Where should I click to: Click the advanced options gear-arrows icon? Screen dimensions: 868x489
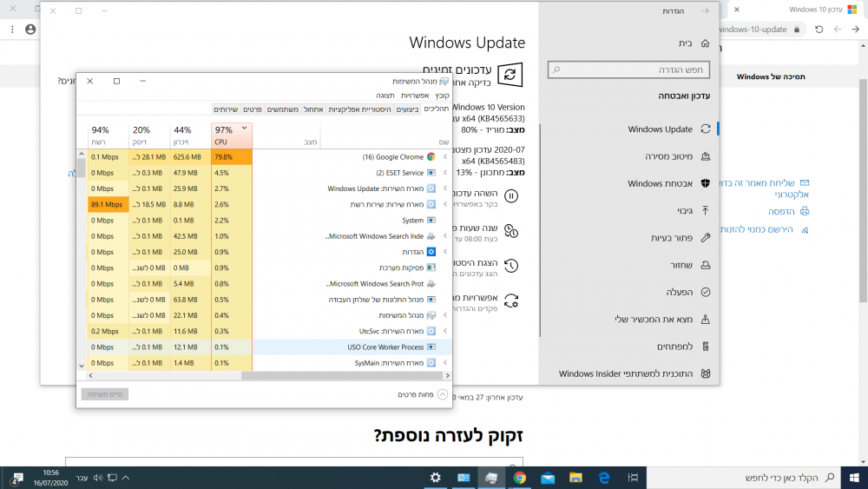click(511, 301)
